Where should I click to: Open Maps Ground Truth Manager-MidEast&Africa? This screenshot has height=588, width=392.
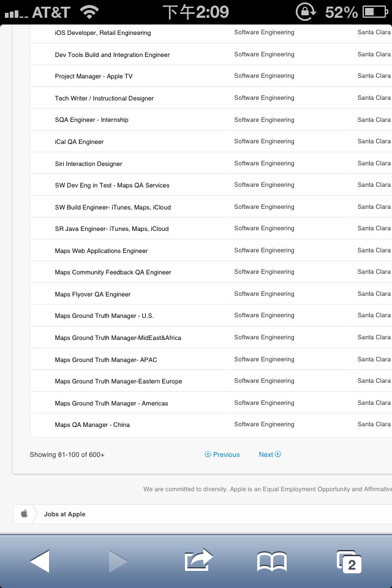118,337
